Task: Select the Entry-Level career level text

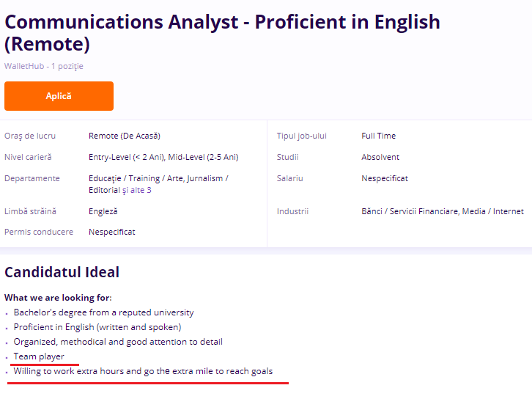Action: [x=126, y=157]
